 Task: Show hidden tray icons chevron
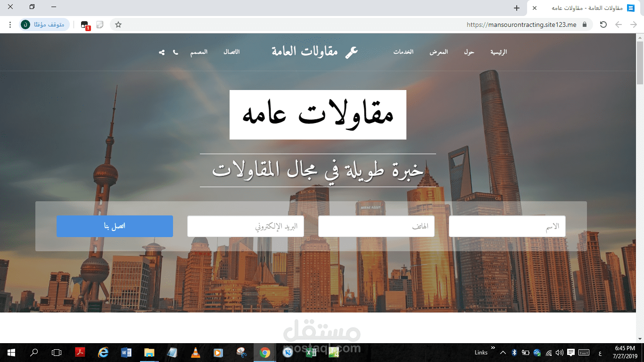click(x=503, y=353)
